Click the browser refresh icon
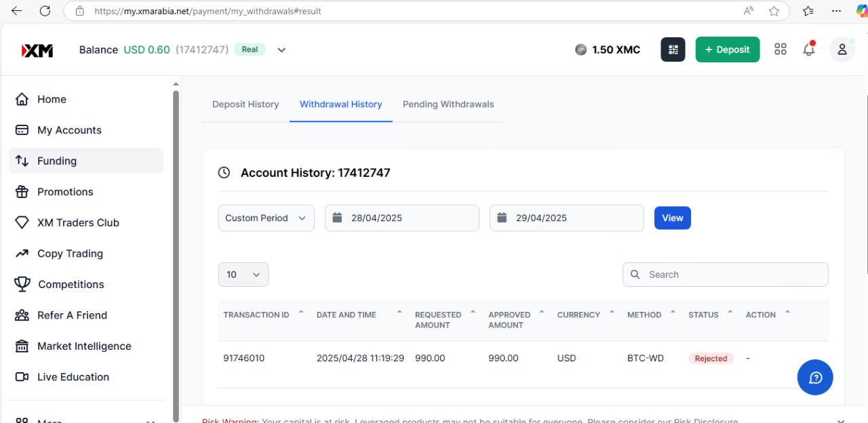868x423 pixels. click(x=45, y=11)
